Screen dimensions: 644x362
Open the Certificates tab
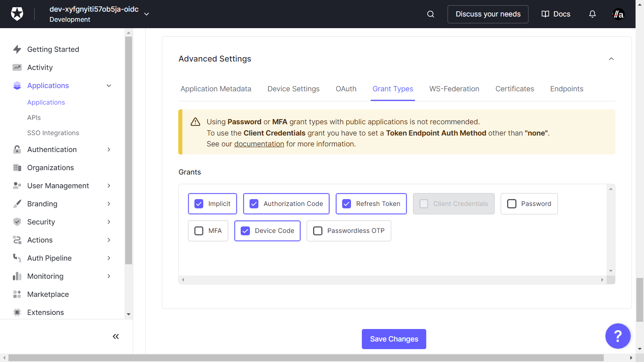[514, 89]
